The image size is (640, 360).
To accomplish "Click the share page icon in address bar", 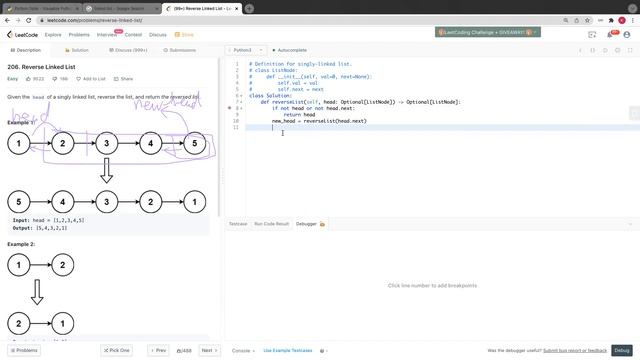I will (x=576, y=20).
